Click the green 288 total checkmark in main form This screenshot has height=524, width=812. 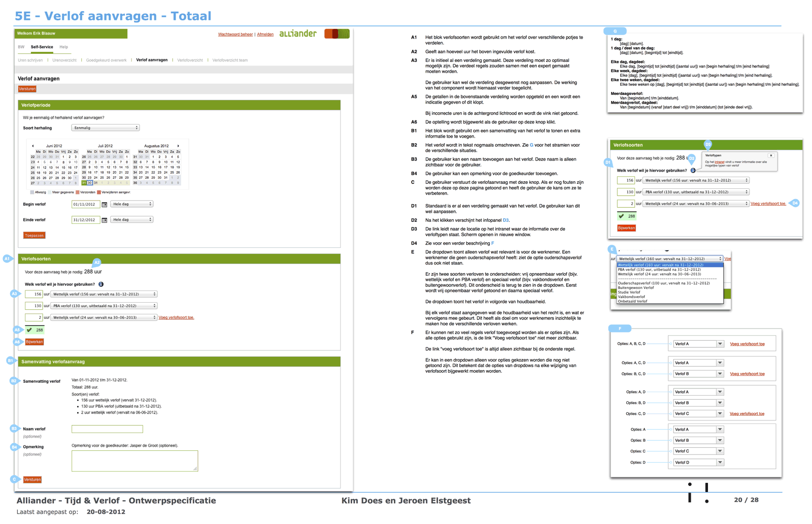click(x=29, y=330)
